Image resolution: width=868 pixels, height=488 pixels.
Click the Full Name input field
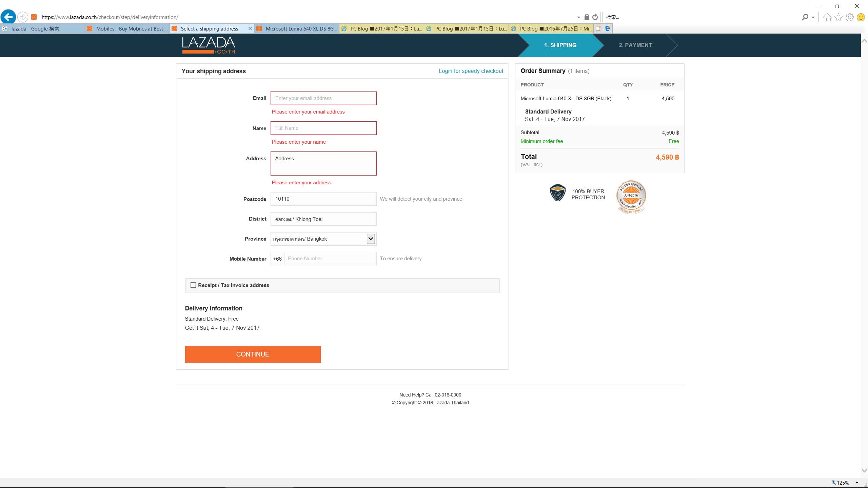(323, 128)
